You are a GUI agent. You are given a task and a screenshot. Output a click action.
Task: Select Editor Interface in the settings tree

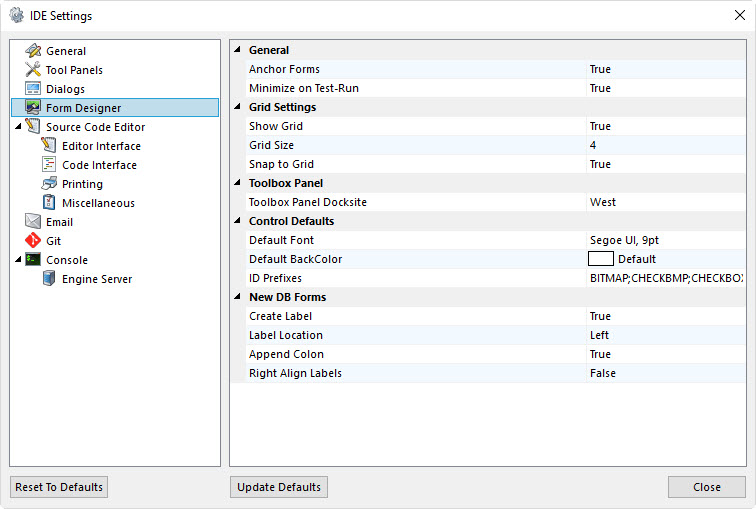point(101,146)
